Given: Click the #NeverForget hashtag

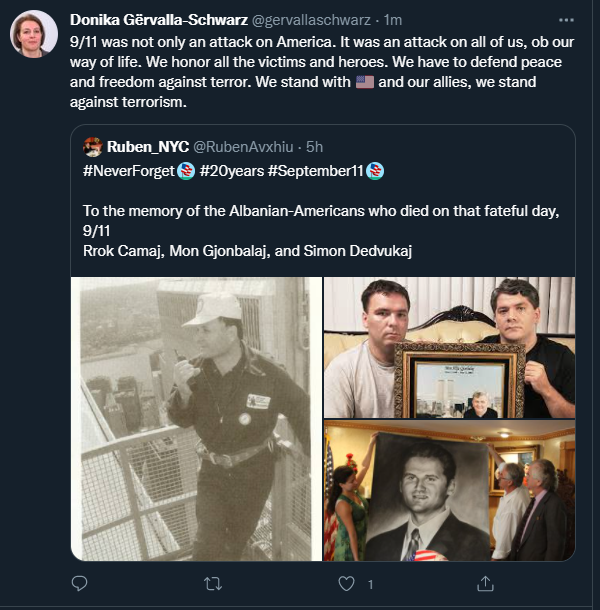Looking at the screenshot, I should pyautogui.click(x=129, y=170).
